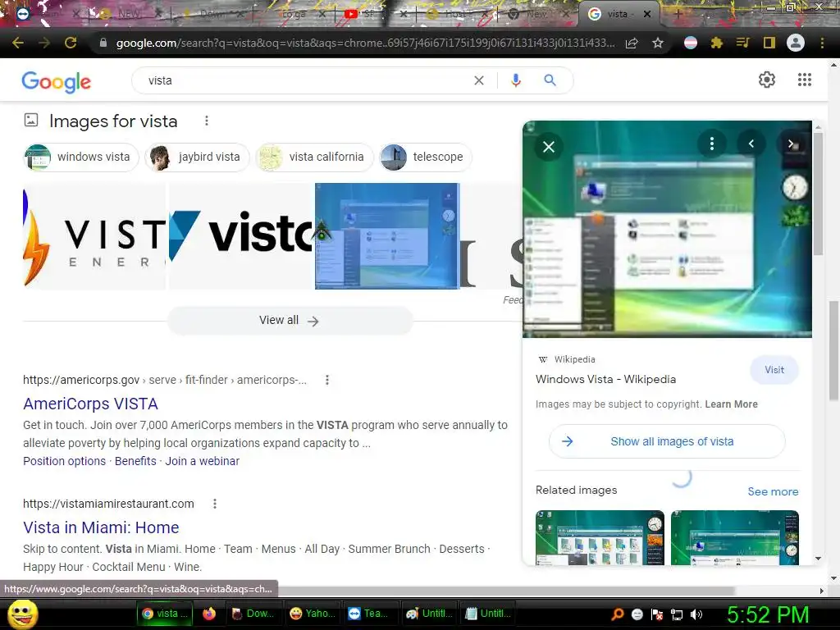Viewport: 840px width, 630px height.
Task: Share this page via the share icon
Action: click(x=632, y=43)
